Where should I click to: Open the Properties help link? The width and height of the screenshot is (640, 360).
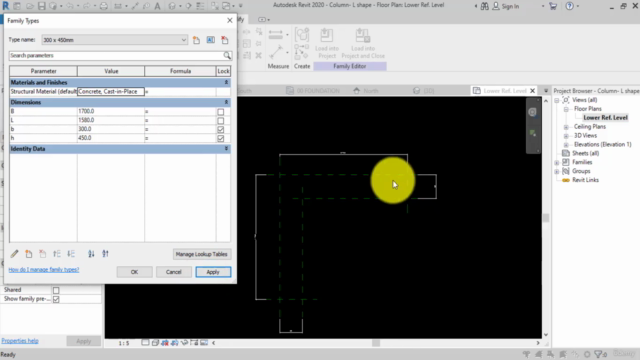20,341
